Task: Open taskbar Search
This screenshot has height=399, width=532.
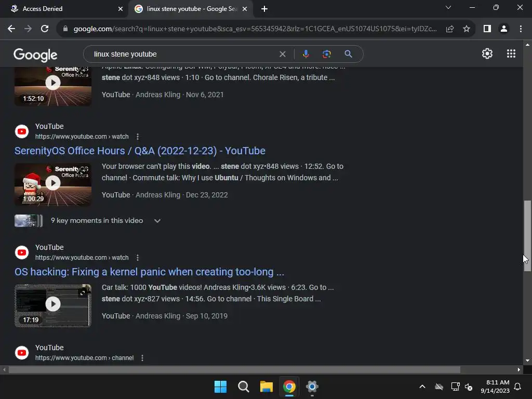Action: point(243,387)
